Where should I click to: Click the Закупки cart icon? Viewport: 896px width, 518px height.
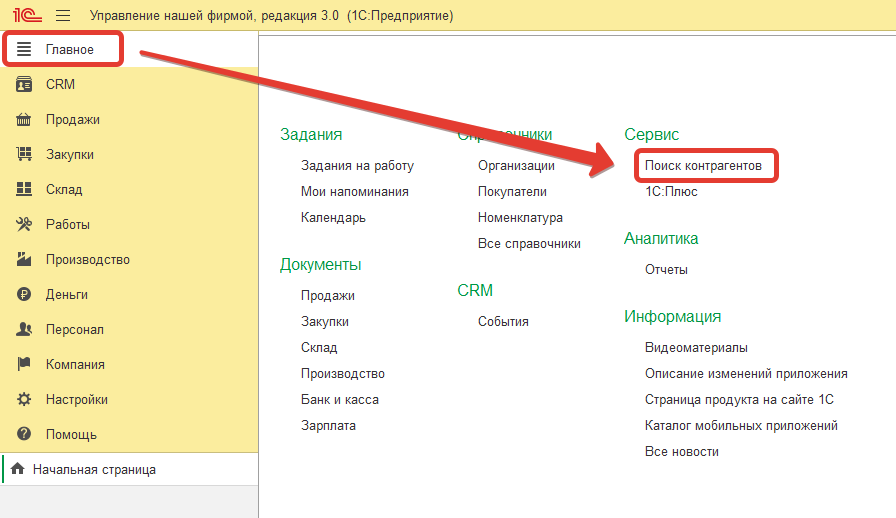coord(23,154)
